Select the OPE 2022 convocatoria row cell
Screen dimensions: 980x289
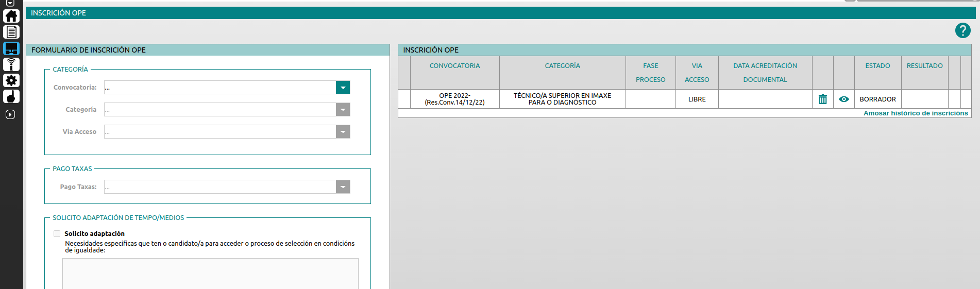pyautogui.click(x=454, y=99)
